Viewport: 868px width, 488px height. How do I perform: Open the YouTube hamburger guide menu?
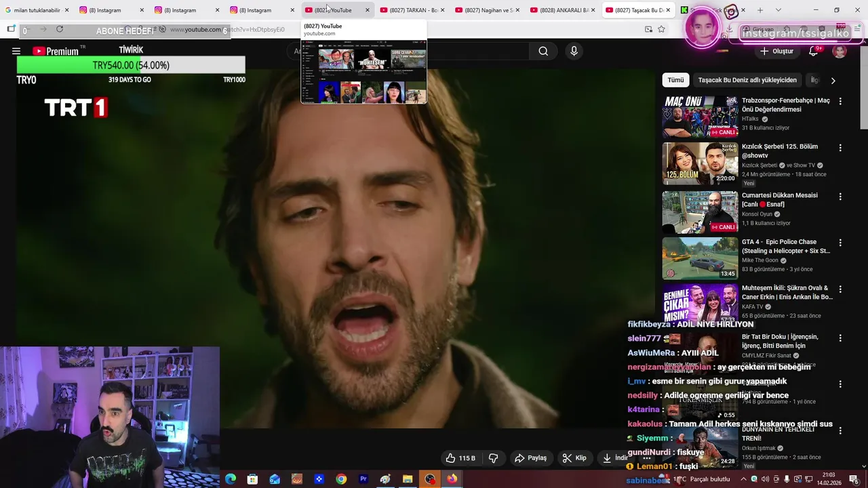pos(16,51)
